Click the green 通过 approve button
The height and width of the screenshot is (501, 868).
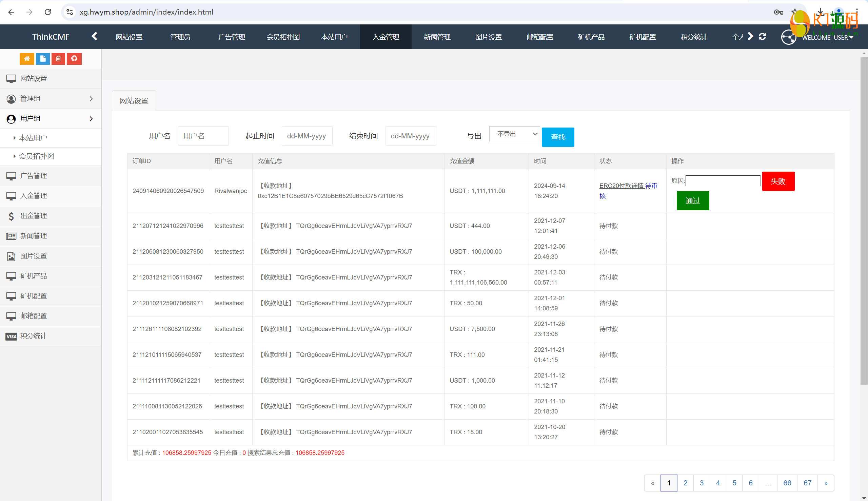pos(693,200)
